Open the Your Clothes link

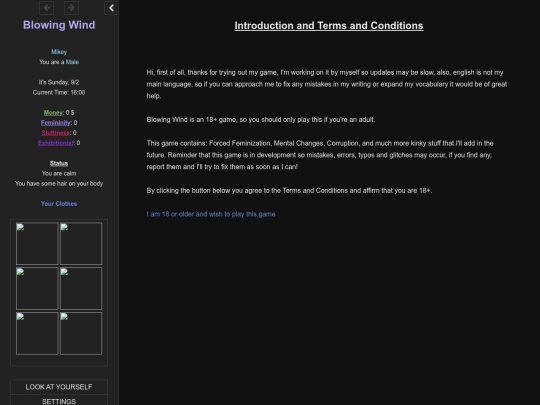(x=59, y=204)
